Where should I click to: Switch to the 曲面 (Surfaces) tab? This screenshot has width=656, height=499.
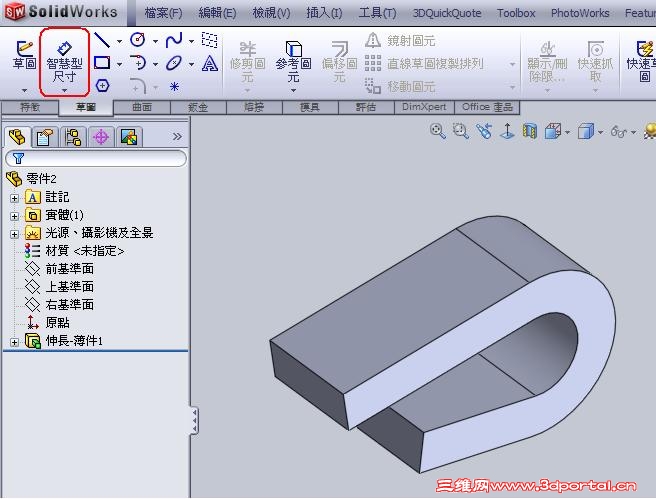(142, 107)
